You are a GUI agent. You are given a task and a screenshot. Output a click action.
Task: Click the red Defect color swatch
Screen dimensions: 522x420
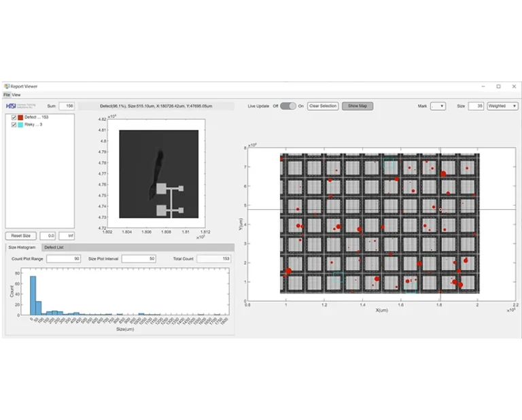[20, 117]
